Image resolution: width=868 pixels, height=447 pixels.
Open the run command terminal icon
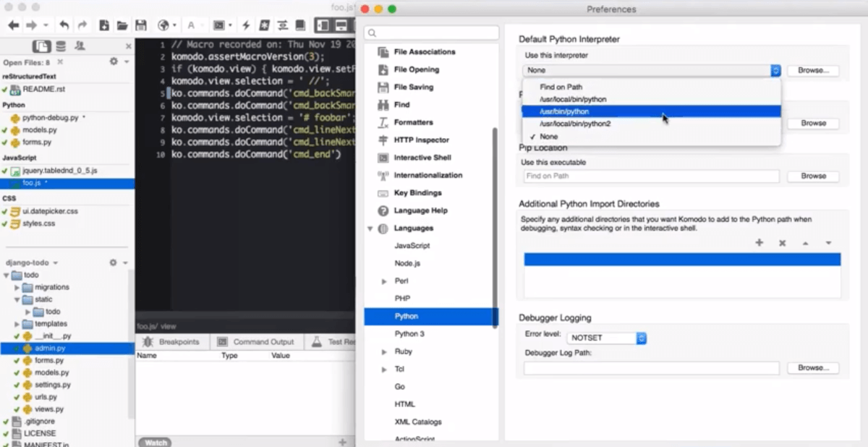point(219,25)
